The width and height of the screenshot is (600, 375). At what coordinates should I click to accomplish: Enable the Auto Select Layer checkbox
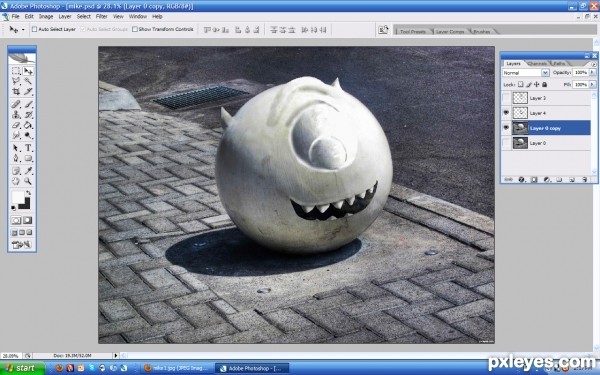pos(34,29)
